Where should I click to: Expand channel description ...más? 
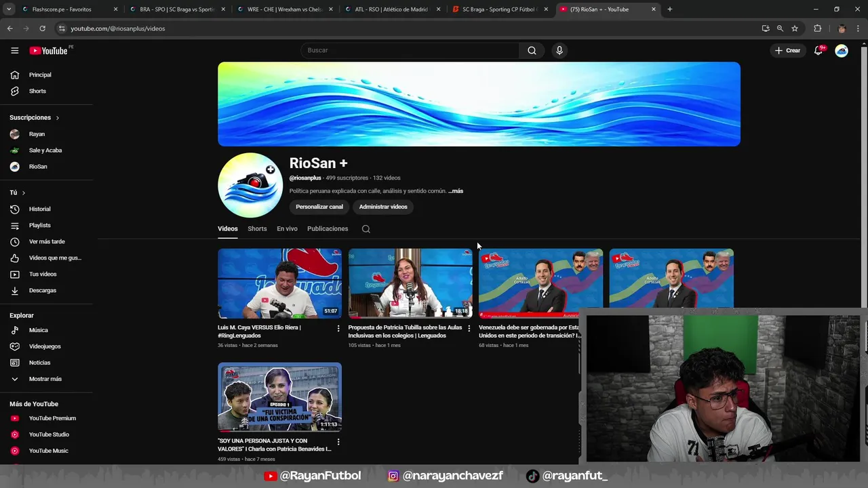pyautogui.click(x=456, y=191)
